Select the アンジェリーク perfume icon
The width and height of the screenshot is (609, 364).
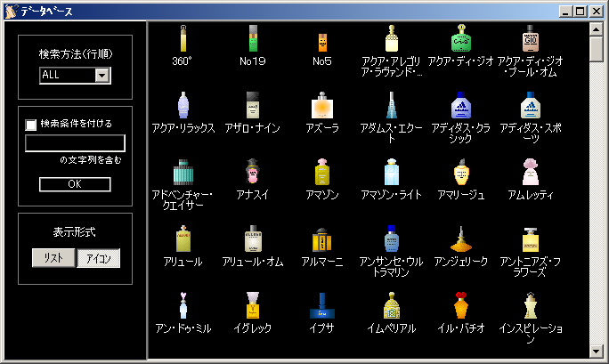click(x=461, y=239)
